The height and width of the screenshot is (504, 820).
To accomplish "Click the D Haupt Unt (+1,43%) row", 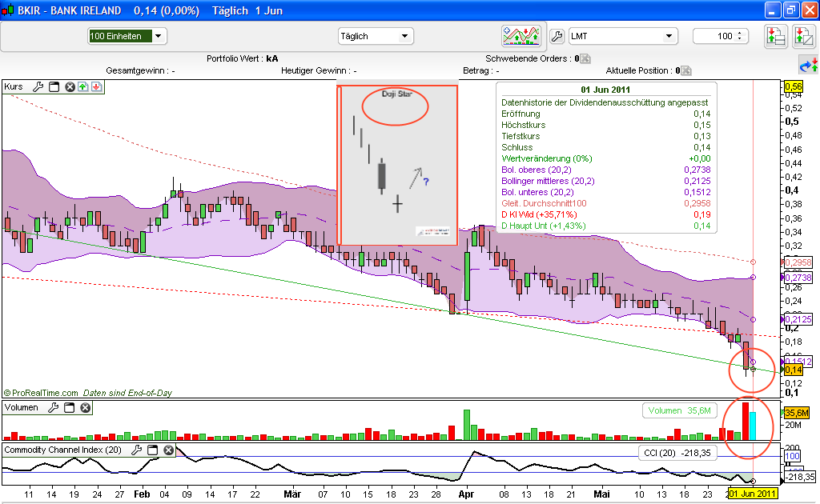I will pos(606,226).
